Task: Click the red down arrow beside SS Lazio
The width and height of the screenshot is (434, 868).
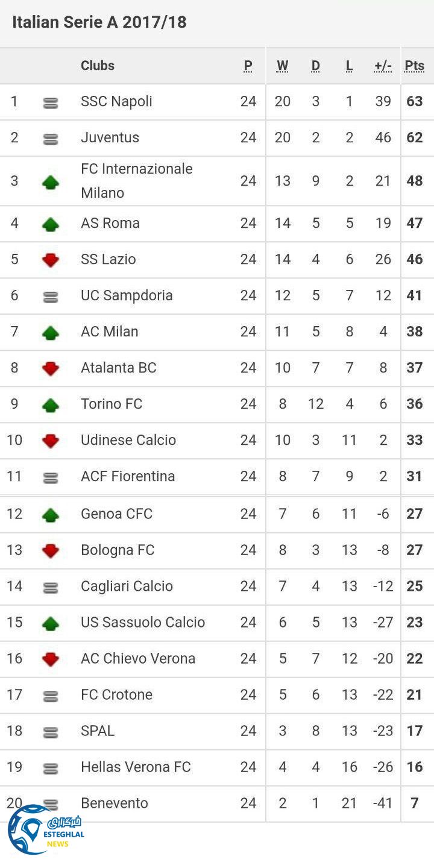Action: (x=51, y=260)
